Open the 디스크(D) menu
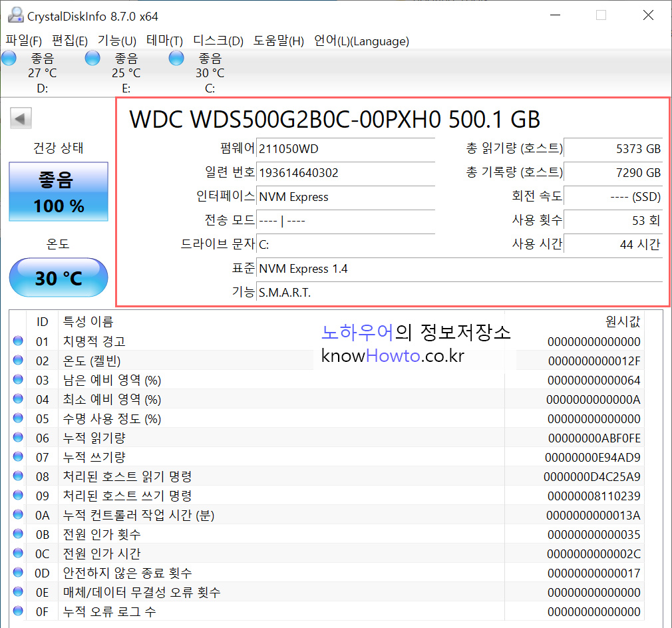 (x=218, y=41)
